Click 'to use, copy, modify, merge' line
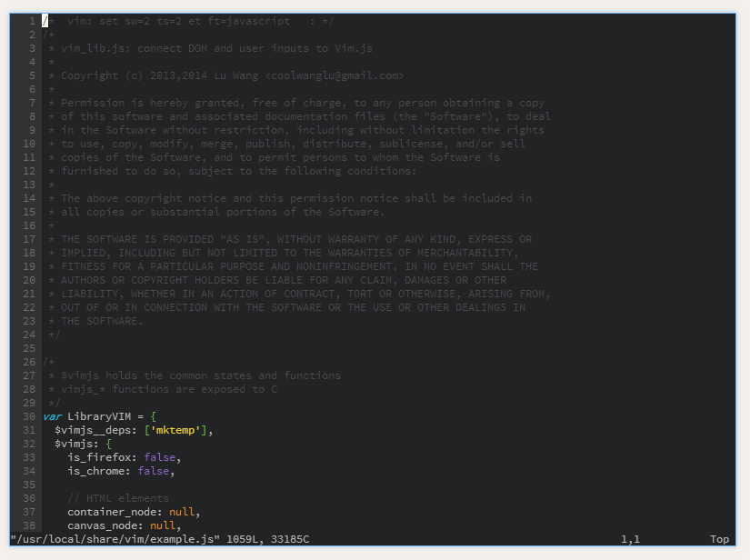Screen dimensions: 750x560 (287, 144)
